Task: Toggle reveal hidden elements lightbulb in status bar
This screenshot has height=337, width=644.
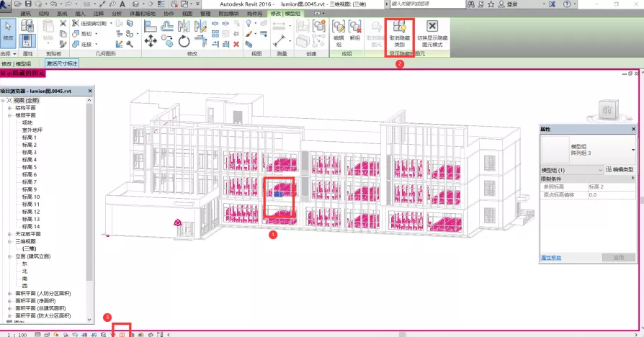Action: [122, 335]
